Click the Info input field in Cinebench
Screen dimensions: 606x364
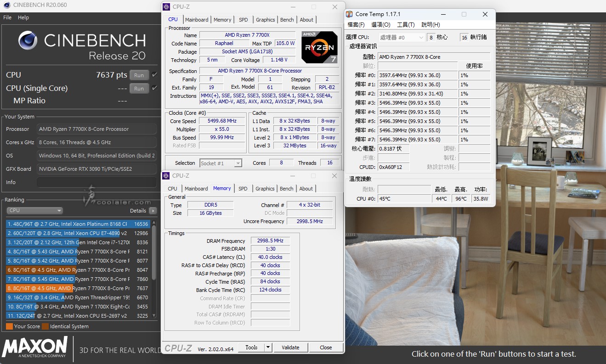[96, 182]
